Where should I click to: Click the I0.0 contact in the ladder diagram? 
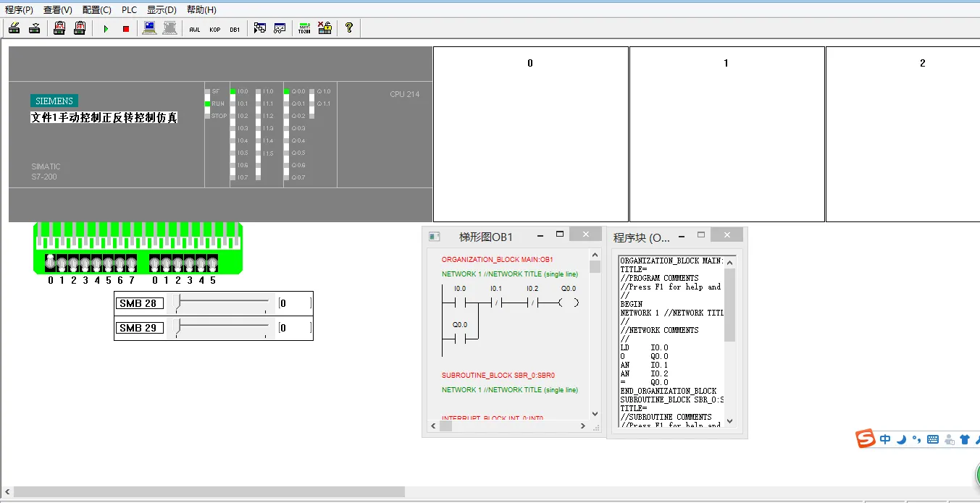point(459,303)
